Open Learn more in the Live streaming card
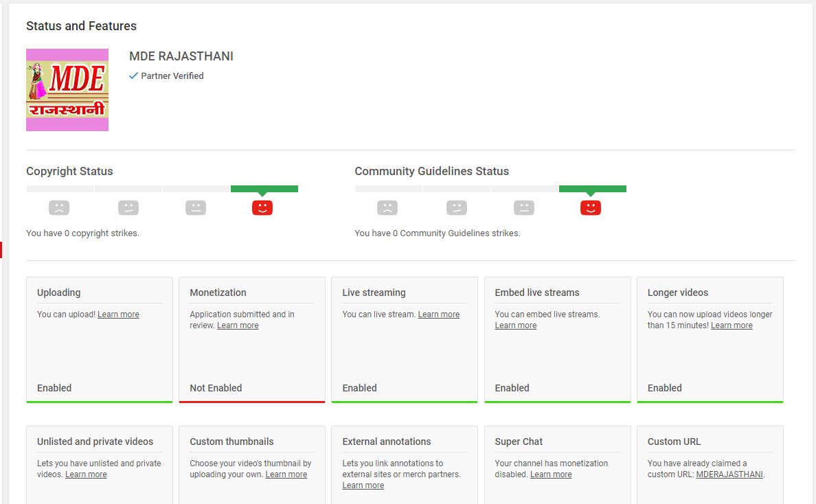Screen dimensions: 816x504 (x=439, y=314)
